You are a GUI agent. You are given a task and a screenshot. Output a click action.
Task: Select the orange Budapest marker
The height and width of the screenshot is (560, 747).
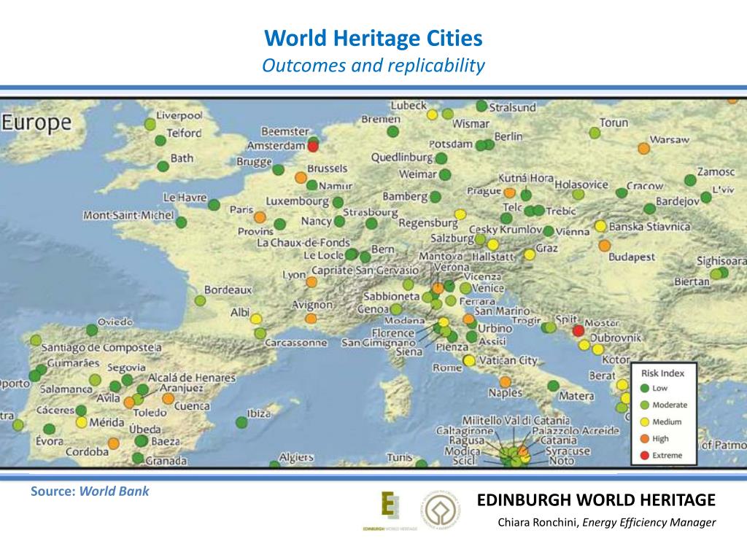click(x=605, y=246)
